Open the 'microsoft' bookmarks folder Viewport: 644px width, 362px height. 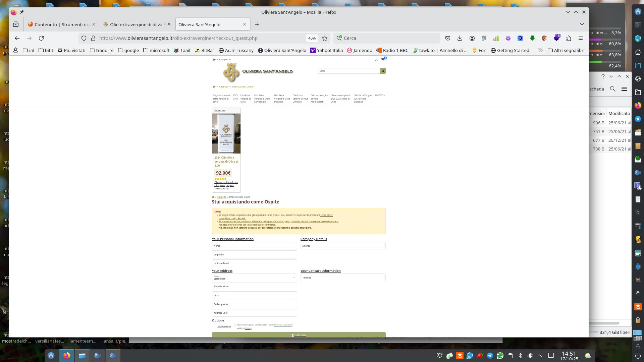[156, 50]
